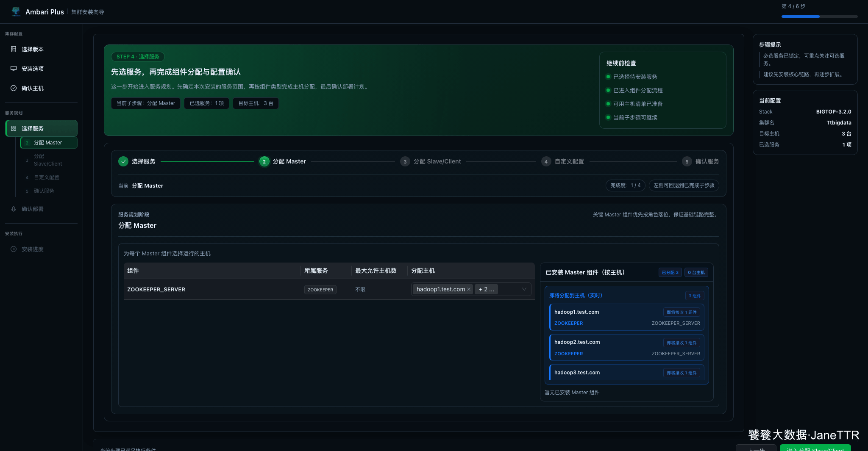Click the 安装选项 monitor icon
This screenshot has height=451, width=868.
[x=14, y=69]
